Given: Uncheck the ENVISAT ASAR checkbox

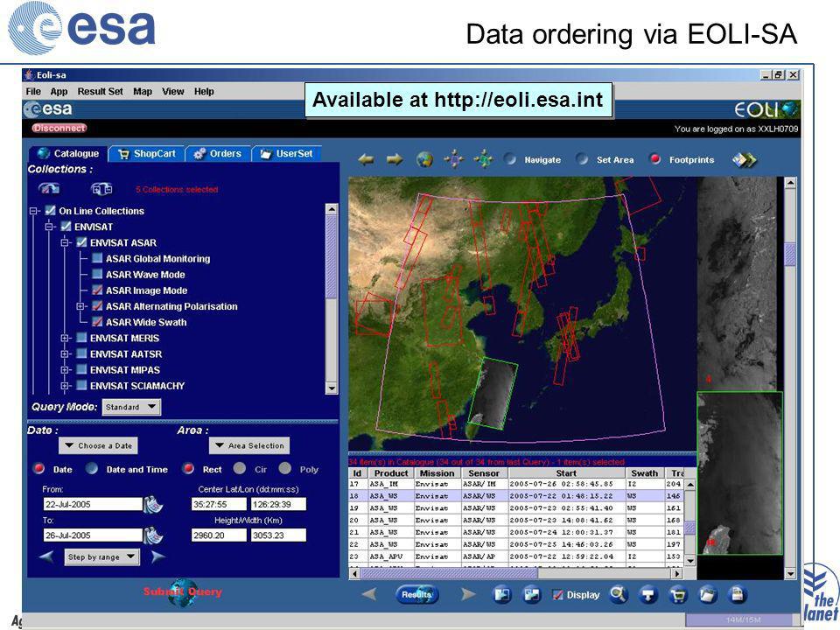Looking at the screenshot, I should [x=81, y=242].
